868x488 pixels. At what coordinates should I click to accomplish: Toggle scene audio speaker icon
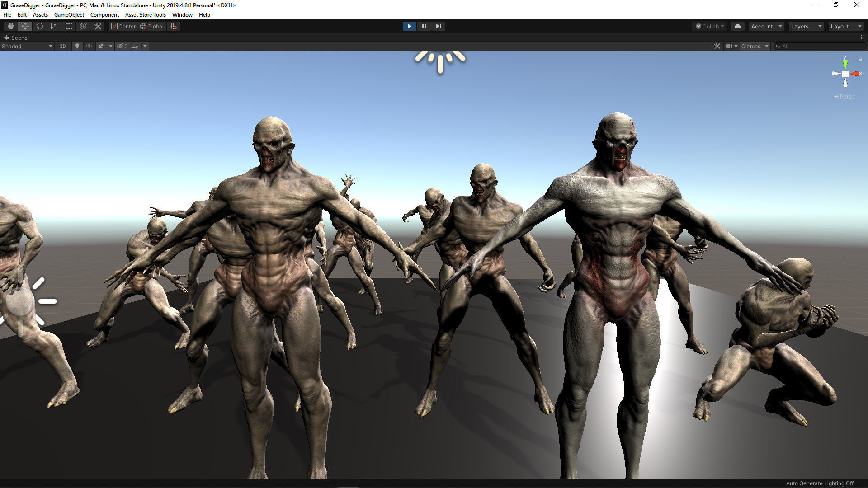(89, 46)
